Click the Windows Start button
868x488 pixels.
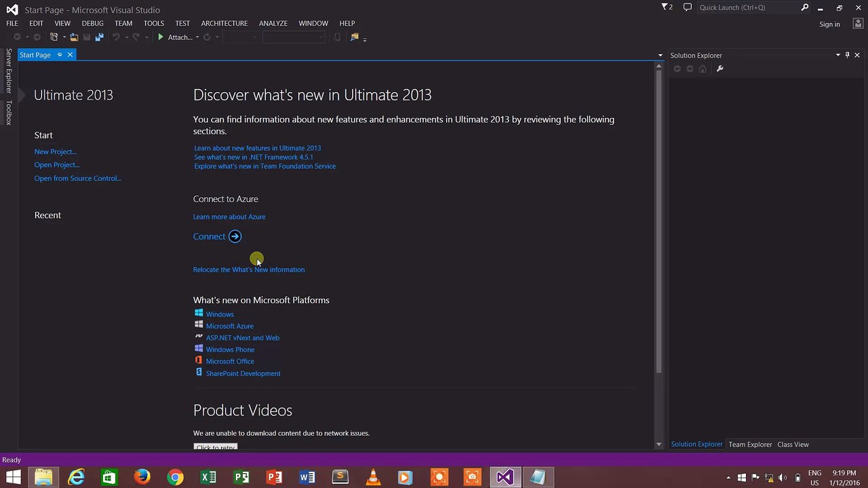click(x=13, y=477)
